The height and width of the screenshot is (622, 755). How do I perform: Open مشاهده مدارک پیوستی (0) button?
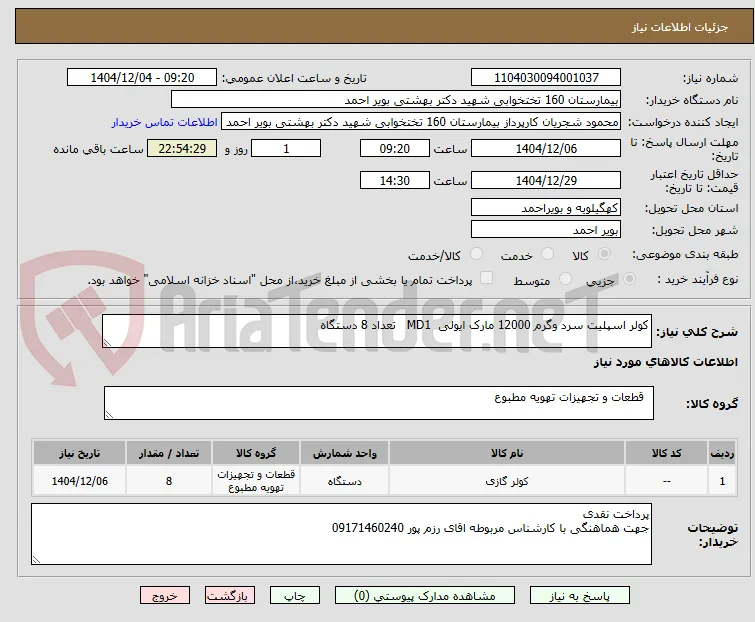425,596
